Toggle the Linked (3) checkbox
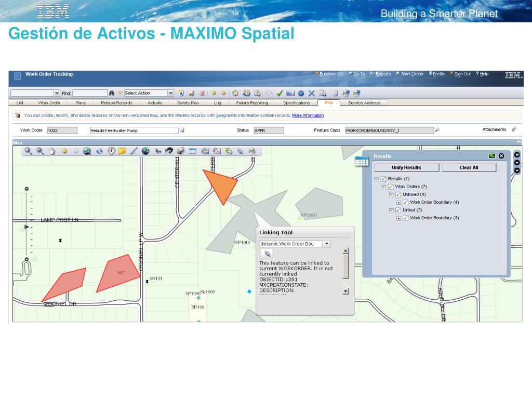The image size is (532, 399). [398, 210]
